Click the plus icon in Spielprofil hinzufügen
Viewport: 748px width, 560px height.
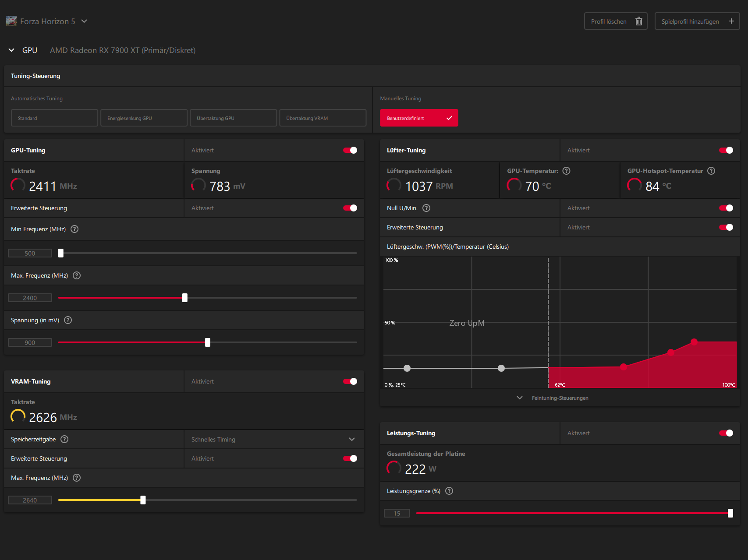(x=731, y=21)
